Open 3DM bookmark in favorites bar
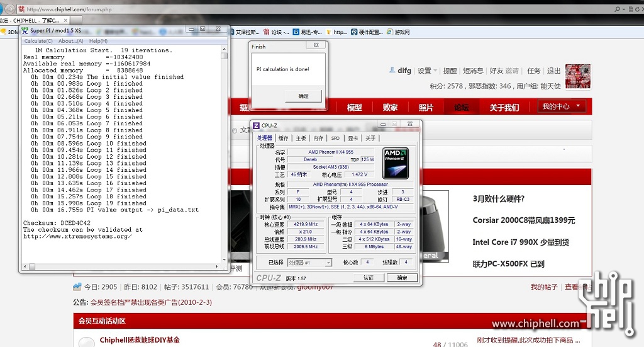Viewport: 644px width, 347px height. point(9,31)
